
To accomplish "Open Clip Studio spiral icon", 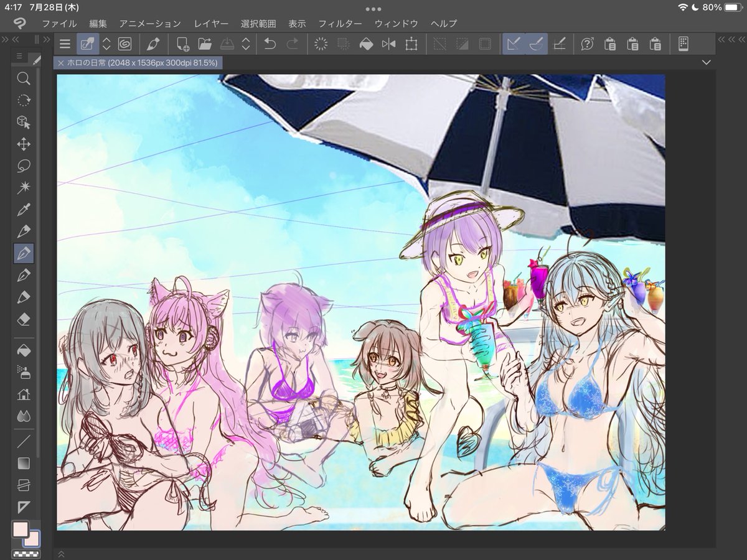I will (124, 44).
